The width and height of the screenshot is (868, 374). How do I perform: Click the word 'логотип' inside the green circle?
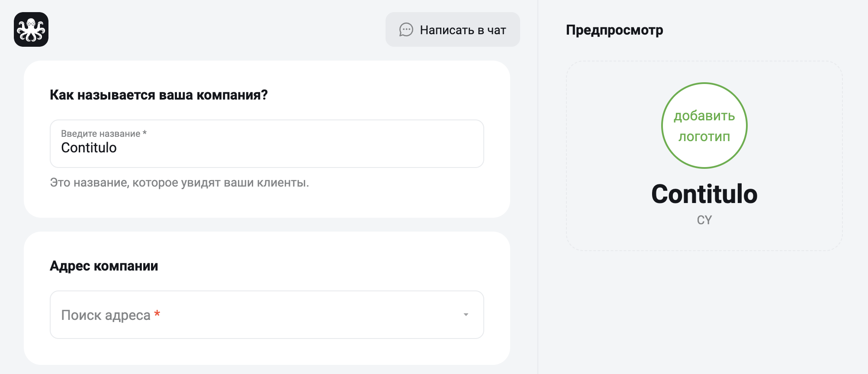tap(704, 137)
